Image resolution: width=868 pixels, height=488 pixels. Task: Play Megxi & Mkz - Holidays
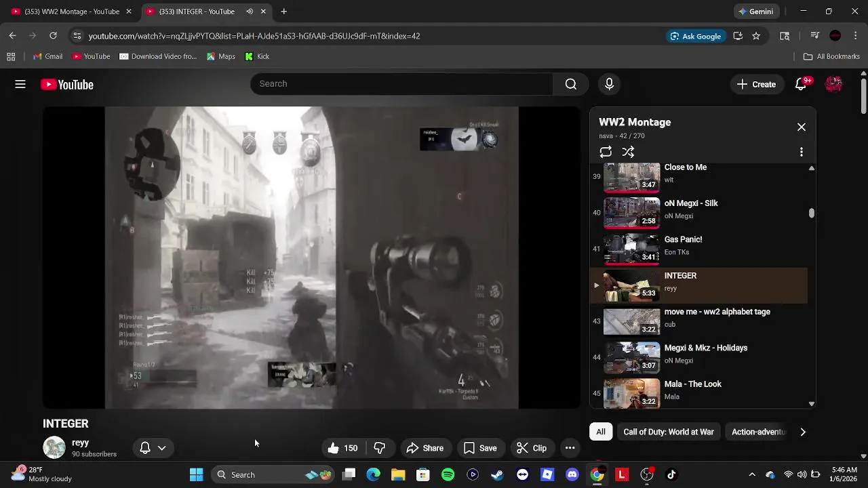[x=698, y=357]
